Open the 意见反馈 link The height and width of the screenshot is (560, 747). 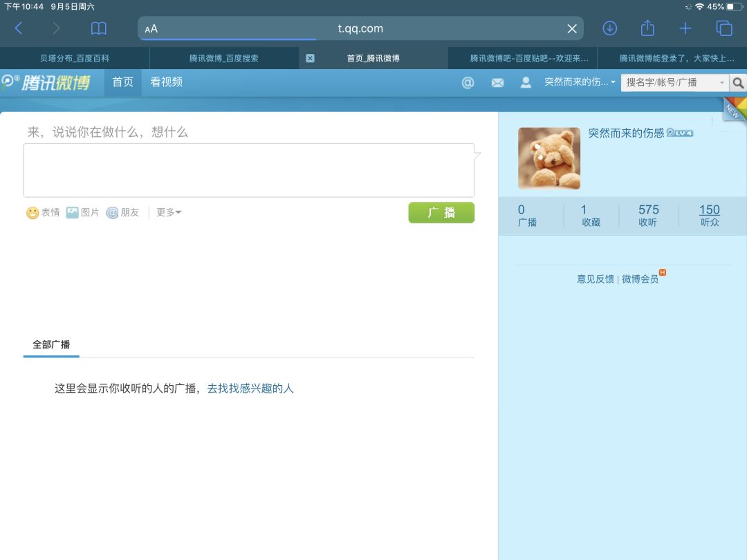point(596,279)
